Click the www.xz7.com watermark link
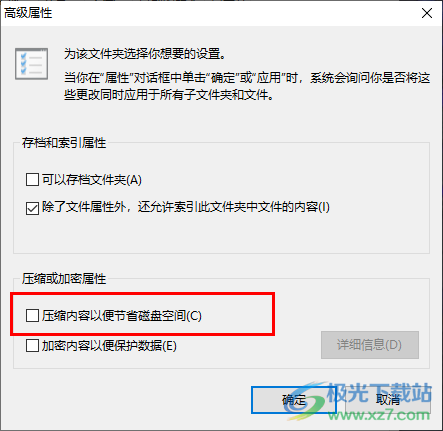Screen dimensions: 443x431 click(379, 415)
